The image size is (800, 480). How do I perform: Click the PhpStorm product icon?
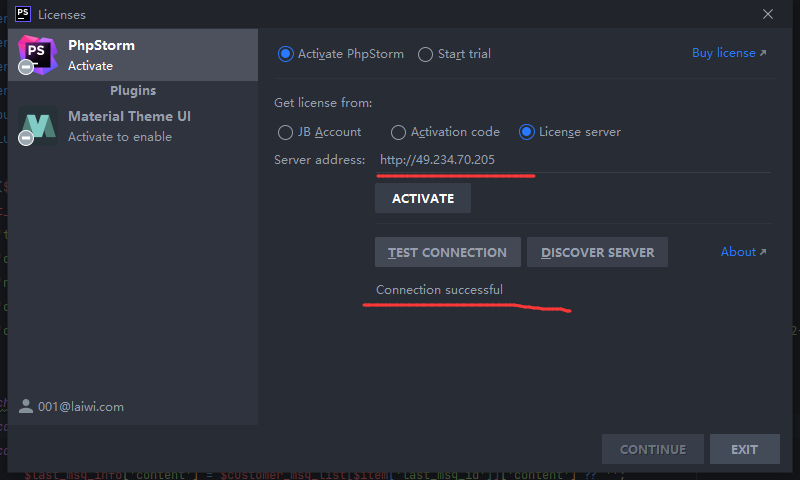click(38, 54)
